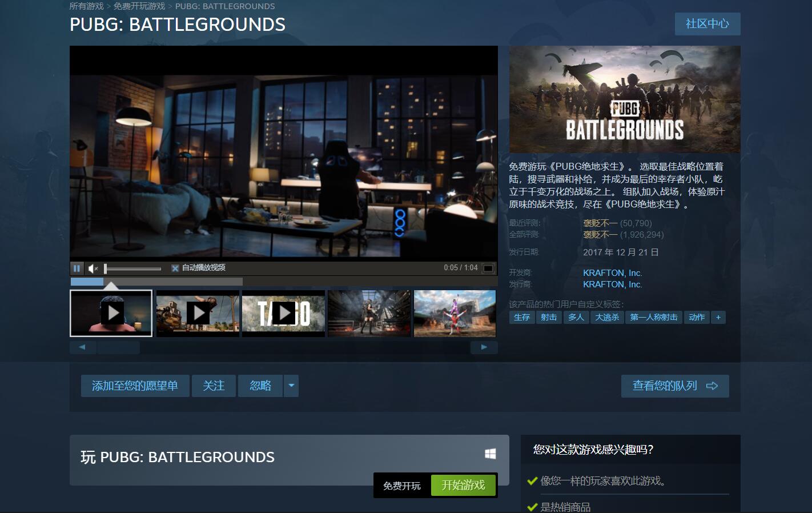The image size is (812, 513).
Task: Click heading 您对这款游戏感兴趣吗?
Action: tap(593, 450)
